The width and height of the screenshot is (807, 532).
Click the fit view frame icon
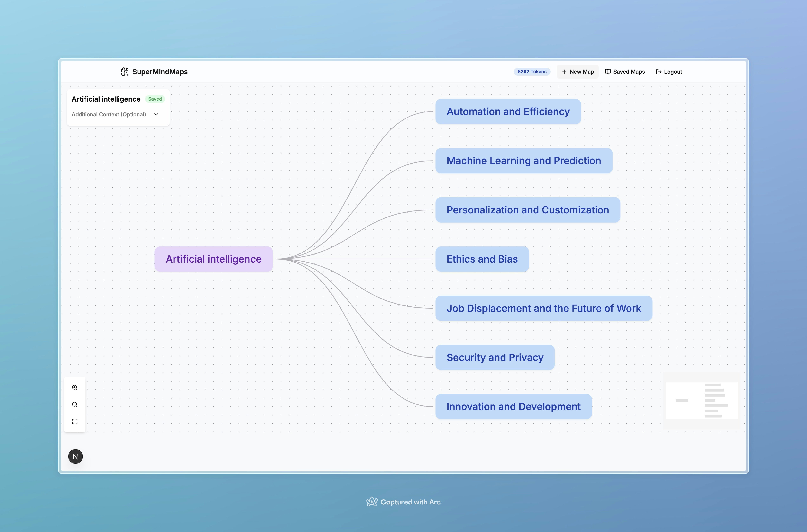(75, 421)
